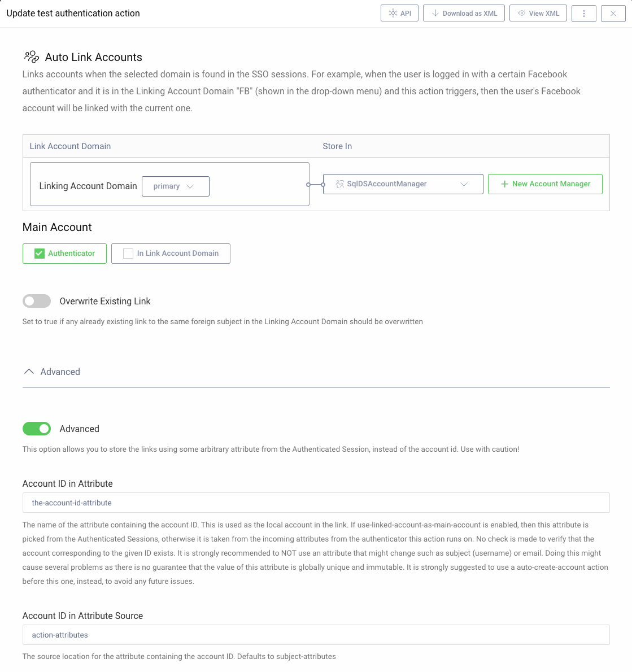
Task: Click the plus icon inside New Account Manager
Action: coord(505,184)
